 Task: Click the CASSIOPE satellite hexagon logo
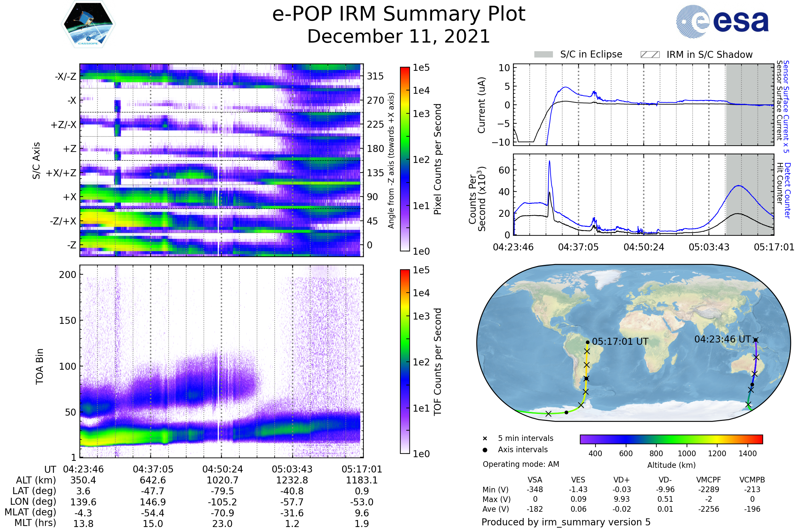(x=88, y=24)
